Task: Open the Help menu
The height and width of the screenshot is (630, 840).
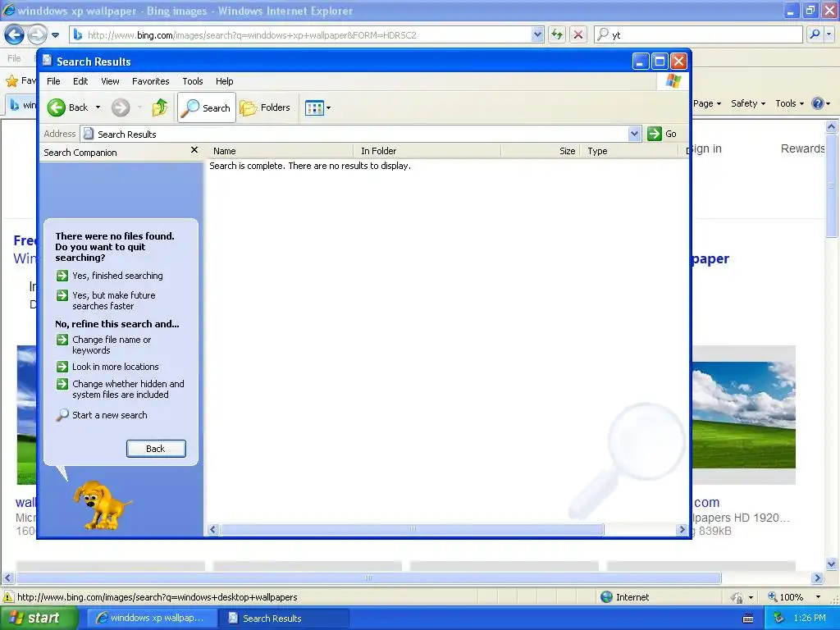Action: click(225, 81)
